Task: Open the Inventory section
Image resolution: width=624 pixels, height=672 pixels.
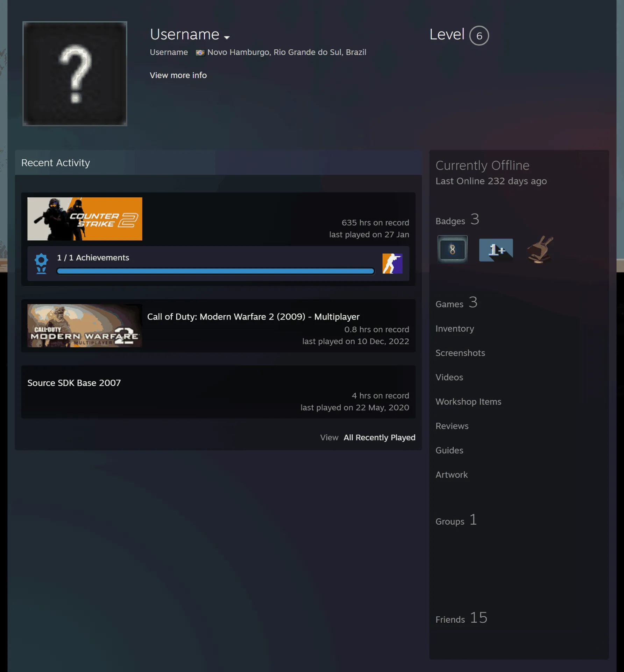Action: pos(455,329)
